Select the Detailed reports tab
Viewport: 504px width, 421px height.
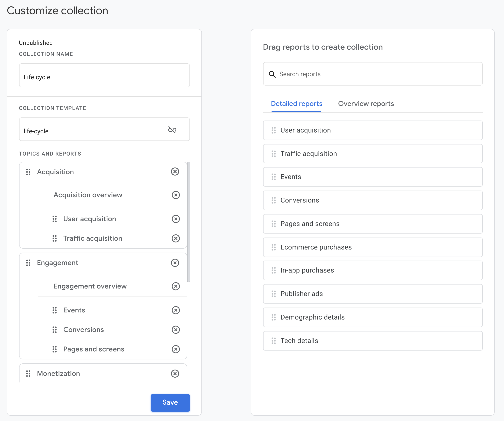[x=296, y=104]
